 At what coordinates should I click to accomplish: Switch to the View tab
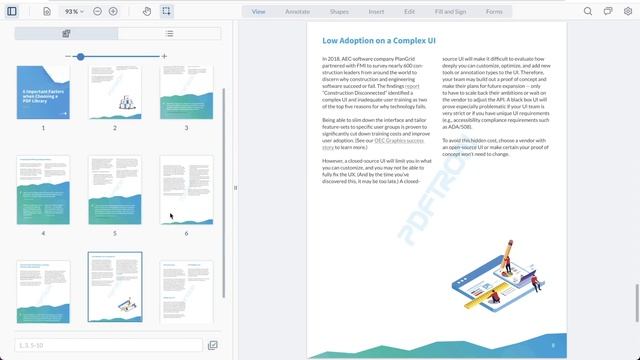[258, 11]
